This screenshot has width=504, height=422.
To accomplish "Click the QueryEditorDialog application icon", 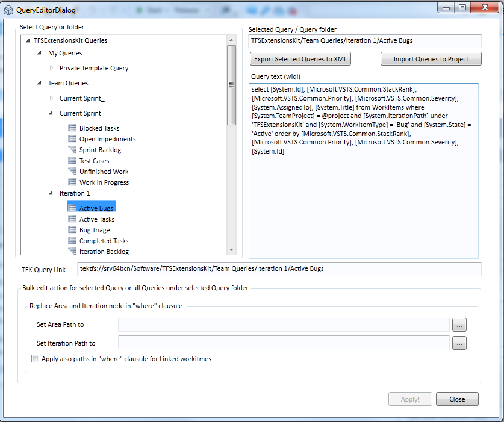I will [8, 9].
